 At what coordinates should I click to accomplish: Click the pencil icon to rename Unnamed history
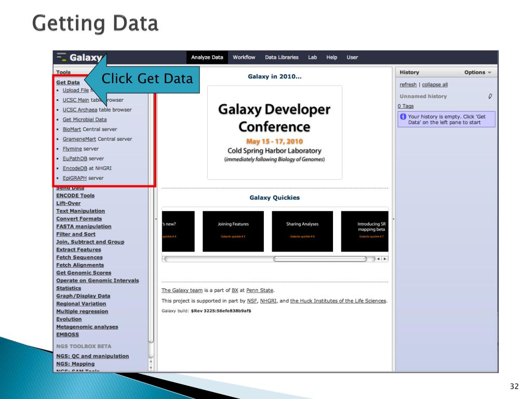490,96
